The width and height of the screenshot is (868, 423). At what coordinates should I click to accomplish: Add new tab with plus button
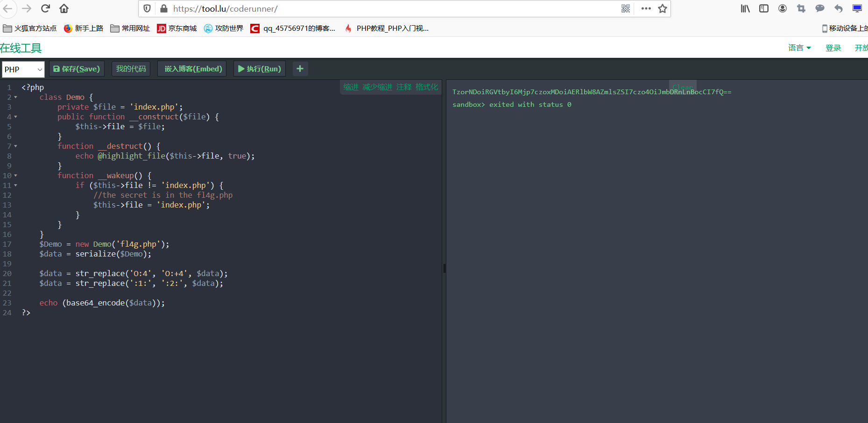coord(300,69)
